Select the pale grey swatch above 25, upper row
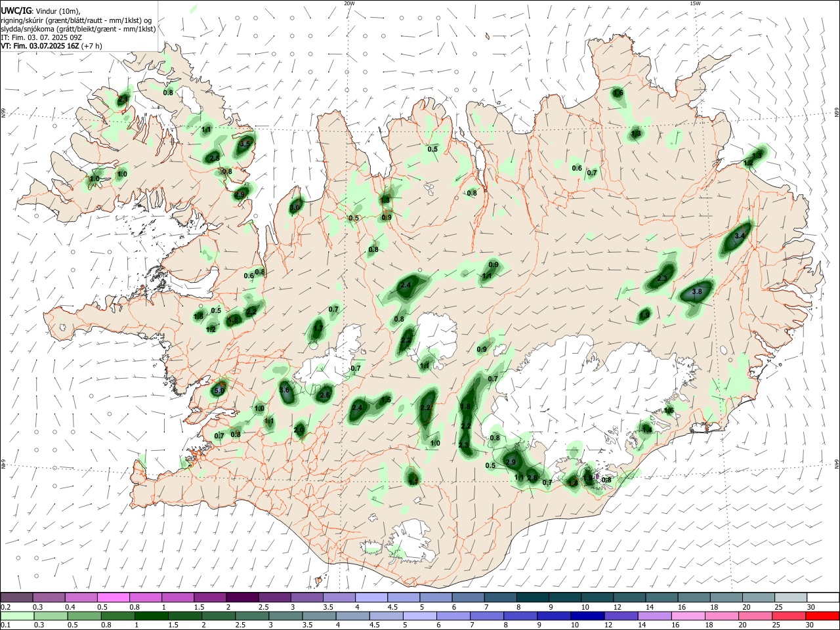 (x=789, y=597)
